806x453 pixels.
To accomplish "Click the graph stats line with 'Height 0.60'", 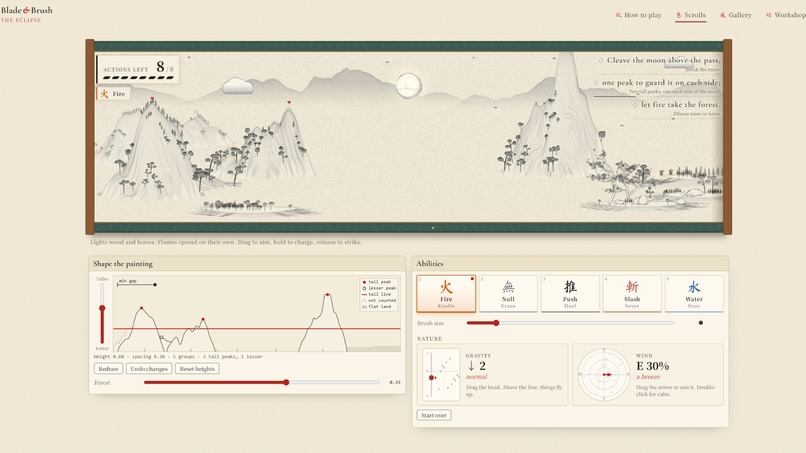I will coord(178,356).
